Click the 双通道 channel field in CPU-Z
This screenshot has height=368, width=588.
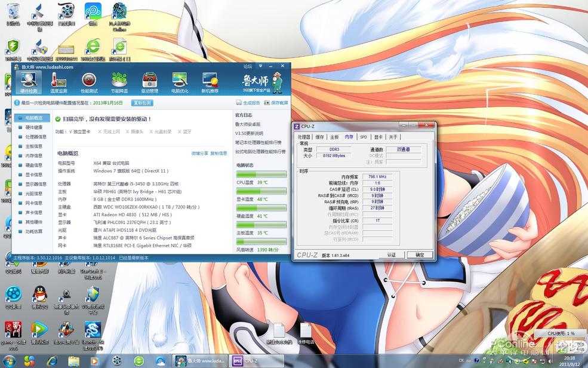pyautogui.click(x=404, y=149)
